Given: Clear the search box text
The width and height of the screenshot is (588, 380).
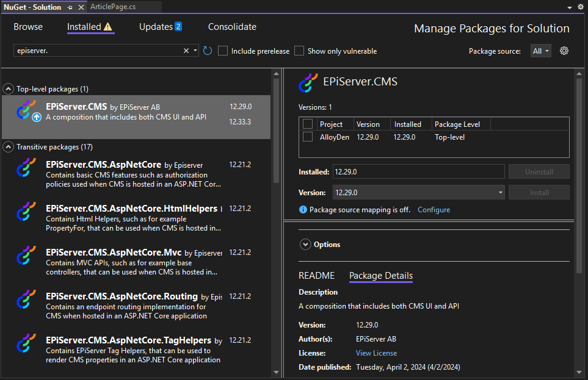Looking at the screenshot, I should (x=186, y=51).
